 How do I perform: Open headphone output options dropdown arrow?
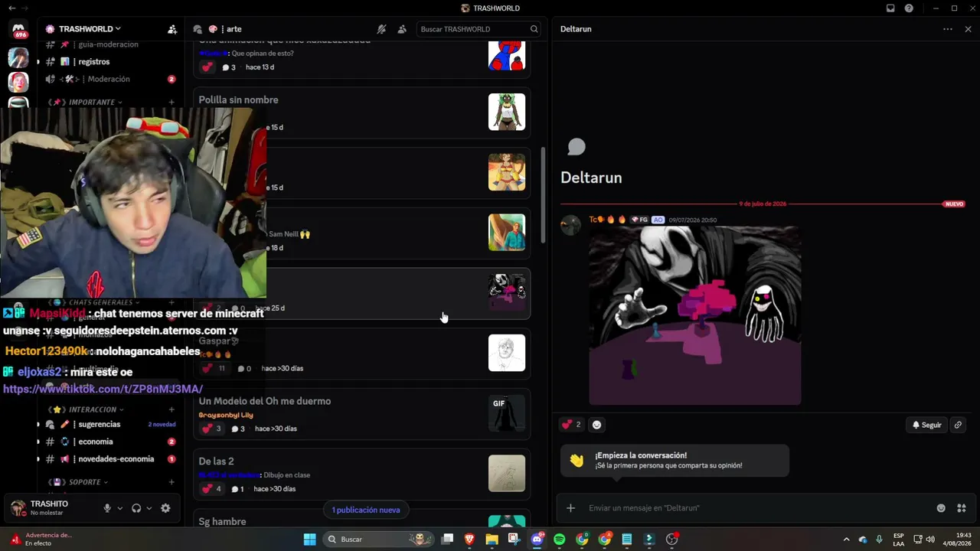point(149,508)
